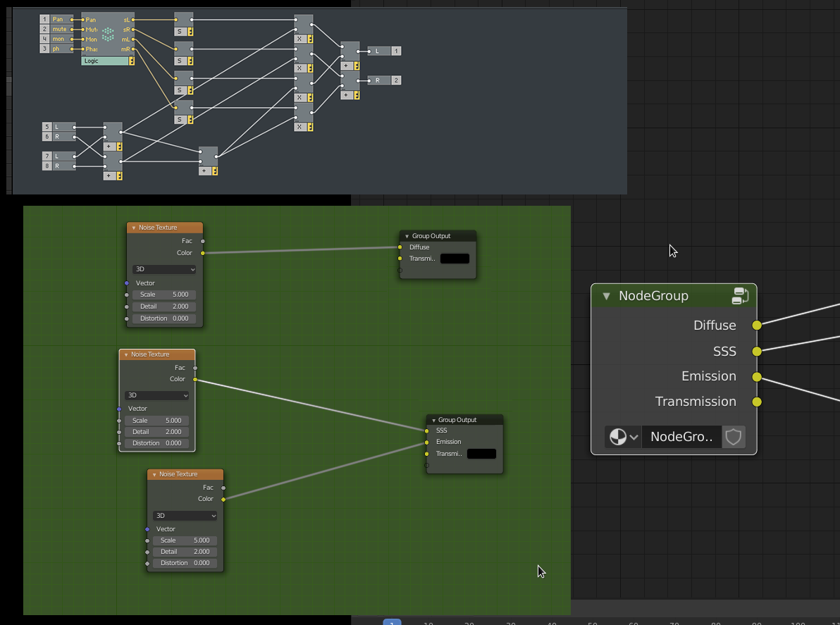This screenshot has width=840, height=625.
Task: Click Detail field on selected Noise Texture node
Action: (x=157, y=432)
